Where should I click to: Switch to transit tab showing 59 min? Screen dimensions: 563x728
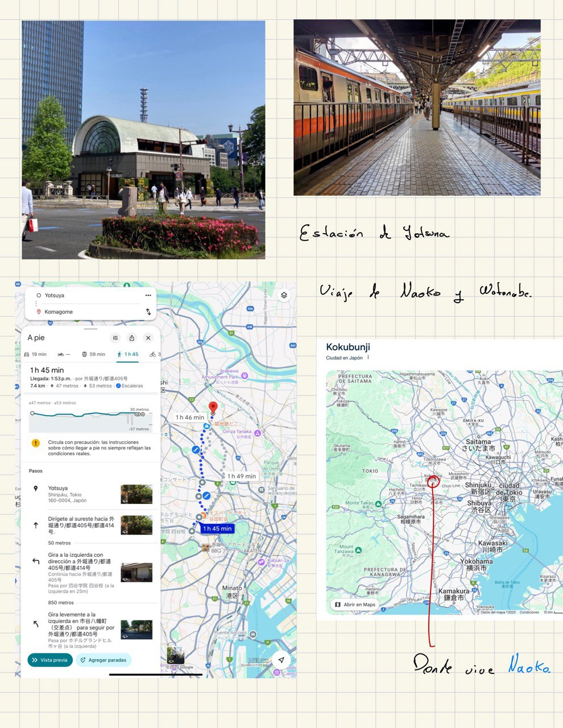(94, 354)
